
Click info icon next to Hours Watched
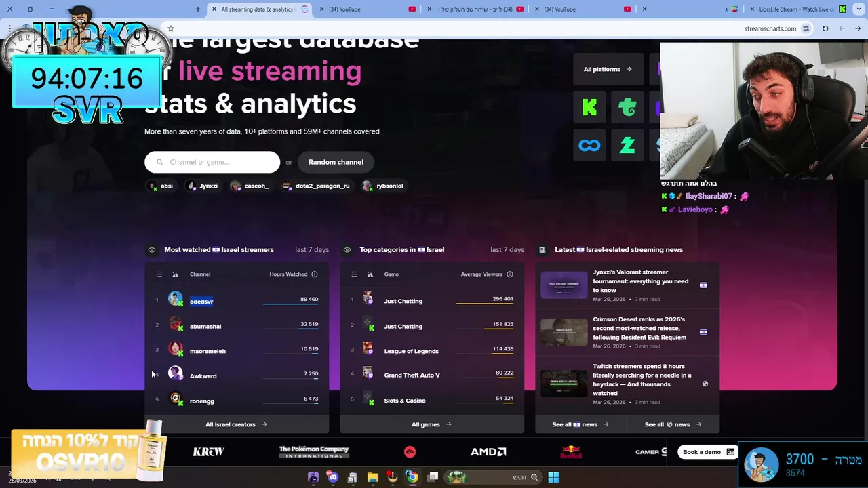(x=315, y=274)
